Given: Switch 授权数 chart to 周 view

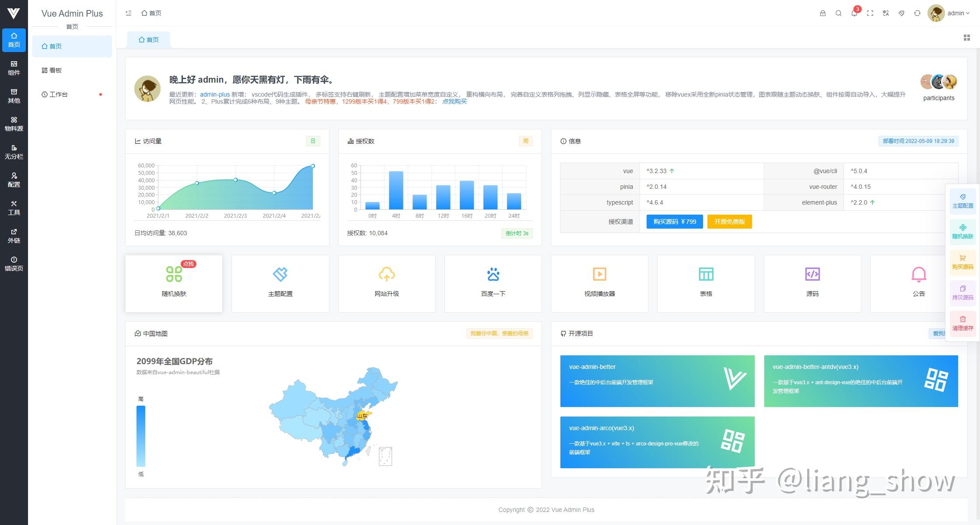Looking at the screenshot, I should pos(525,141).
